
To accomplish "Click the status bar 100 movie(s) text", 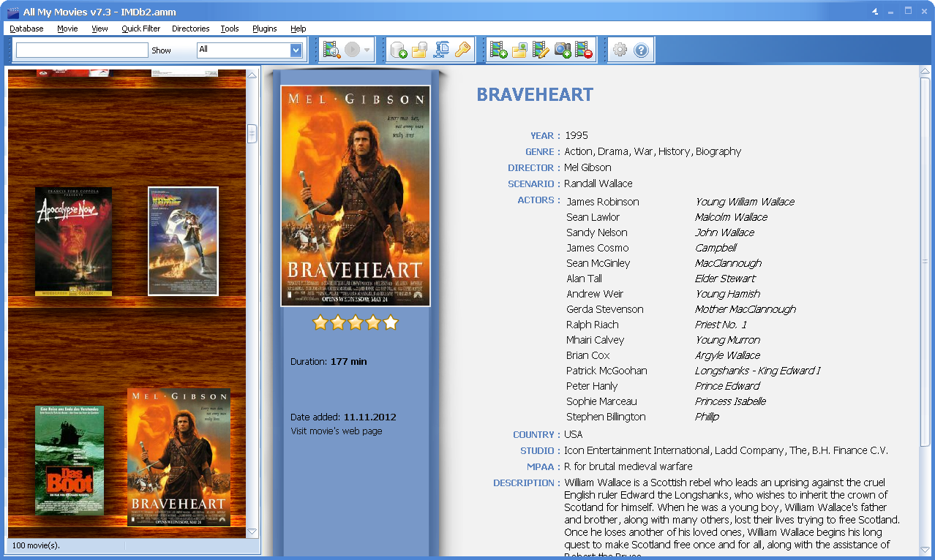I will 36,545.
